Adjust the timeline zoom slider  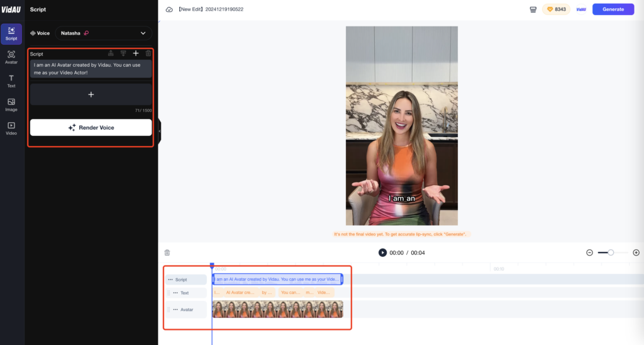(x=611, y=252)
